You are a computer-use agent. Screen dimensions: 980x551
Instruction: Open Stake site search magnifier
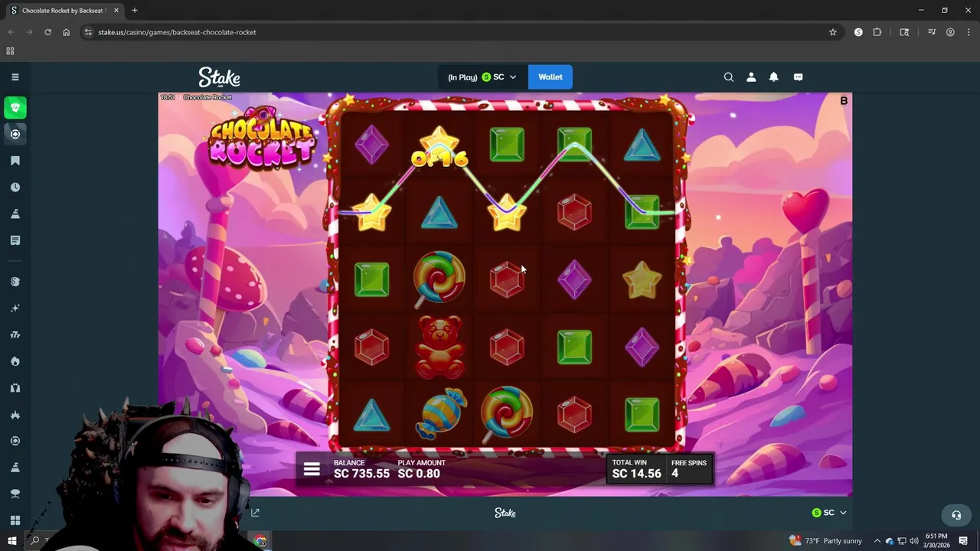point(729,77)
